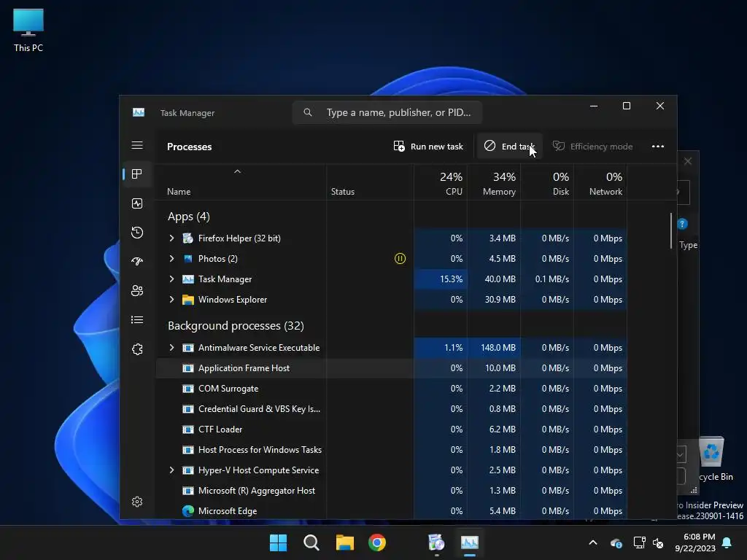
Task: Open the Services page from sidebar
Action: [137, 349]
